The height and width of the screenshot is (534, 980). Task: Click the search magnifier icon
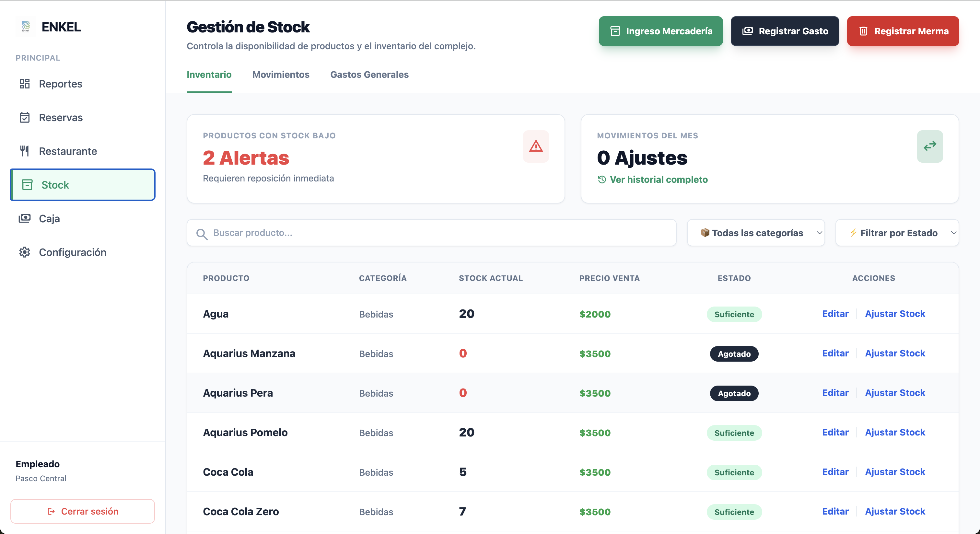click(202, 233)
